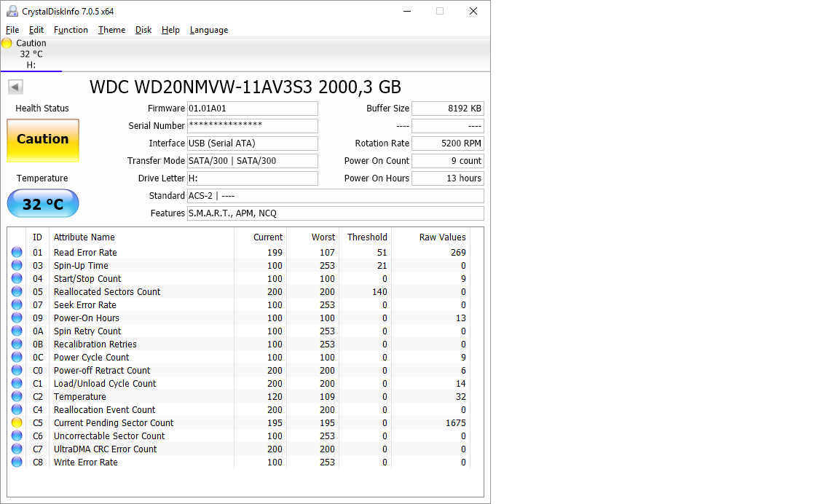The width and height of the screenshot is (839, 504).
Task: Click the Features field S.M.A.R.T., APM, NCQ
Action: 336,213
